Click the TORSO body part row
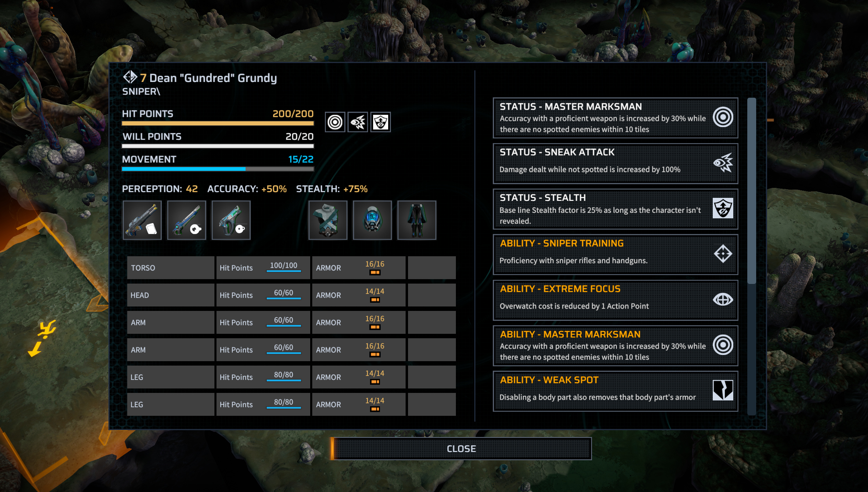Viewport: 868px width, 492px height. pos(291,268)
